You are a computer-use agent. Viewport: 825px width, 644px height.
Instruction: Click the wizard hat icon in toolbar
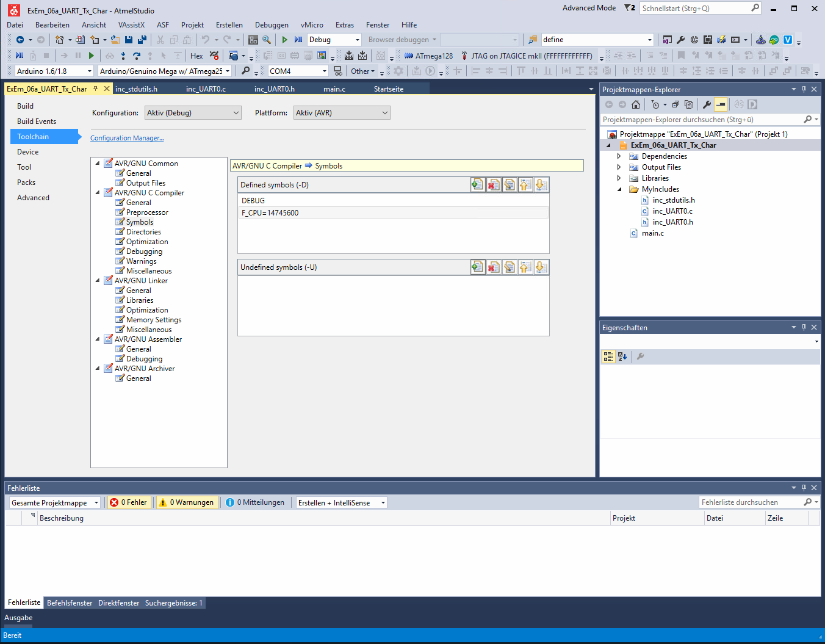[x=760, y=40]
